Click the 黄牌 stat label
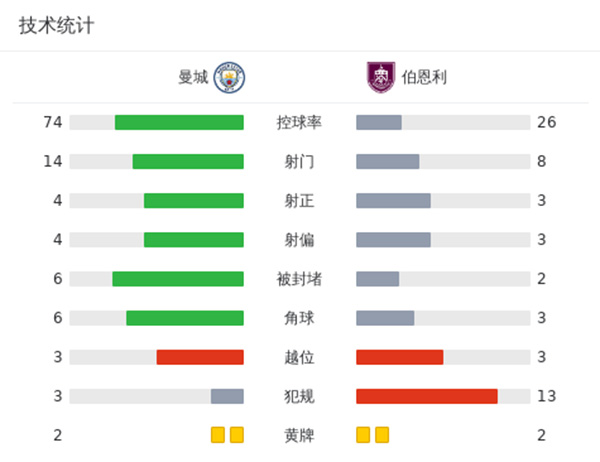Image resolution: width=600 pixels, height=462 pixels. click(x=300, y=435)
